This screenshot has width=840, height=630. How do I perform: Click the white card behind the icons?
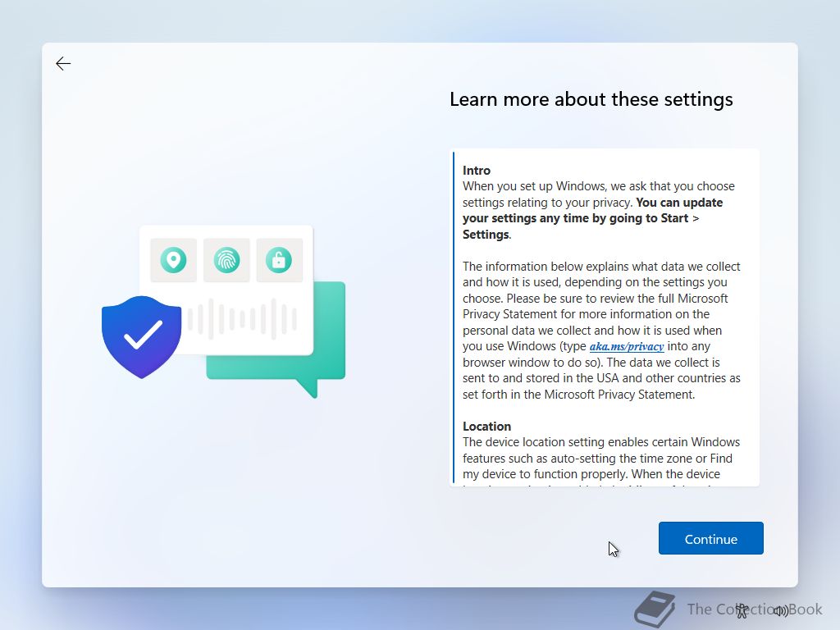click(x=226, y=291)
